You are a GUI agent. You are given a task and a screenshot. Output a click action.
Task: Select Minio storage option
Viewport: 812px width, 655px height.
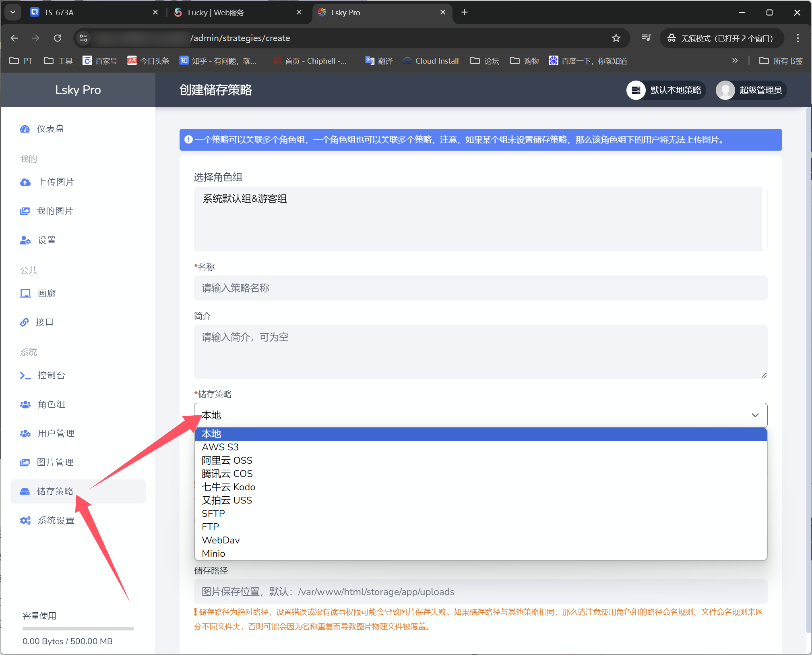(x=481, y=553)
